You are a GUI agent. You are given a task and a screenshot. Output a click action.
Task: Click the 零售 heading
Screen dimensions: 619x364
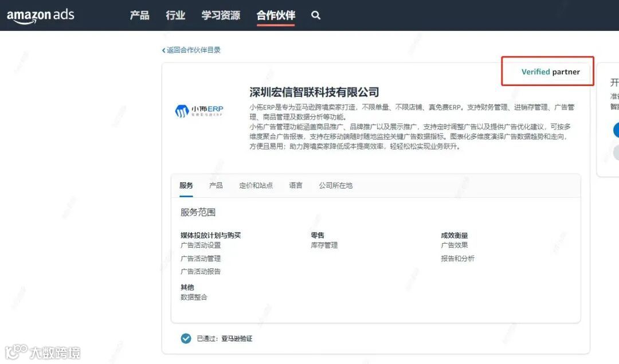[x=318, y=235]
